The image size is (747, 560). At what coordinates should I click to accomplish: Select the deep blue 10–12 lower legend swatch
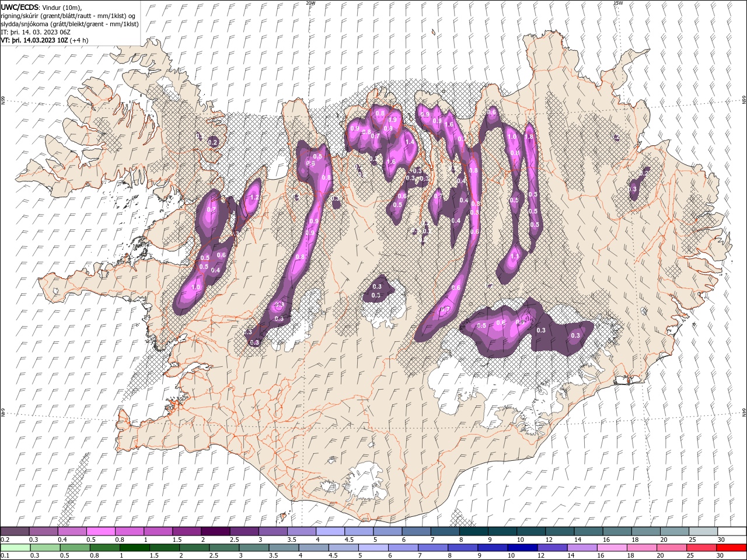[523, 548]
